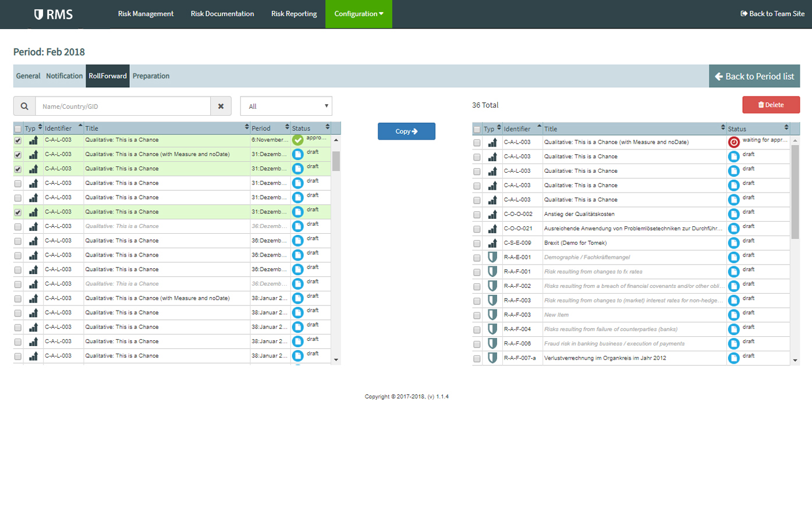Sort left table by Status column
This screenshot has height=520, width=812.
311,128
